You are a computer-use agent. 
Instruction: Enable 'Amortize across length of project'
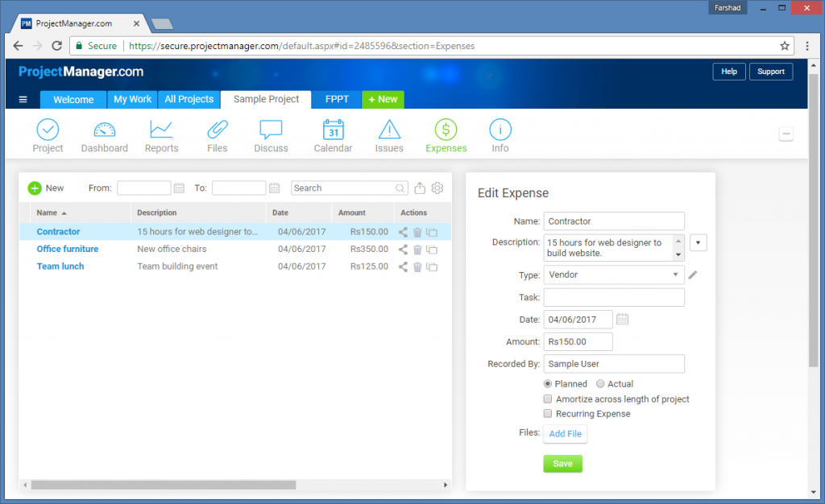click(x=548, y=399)
